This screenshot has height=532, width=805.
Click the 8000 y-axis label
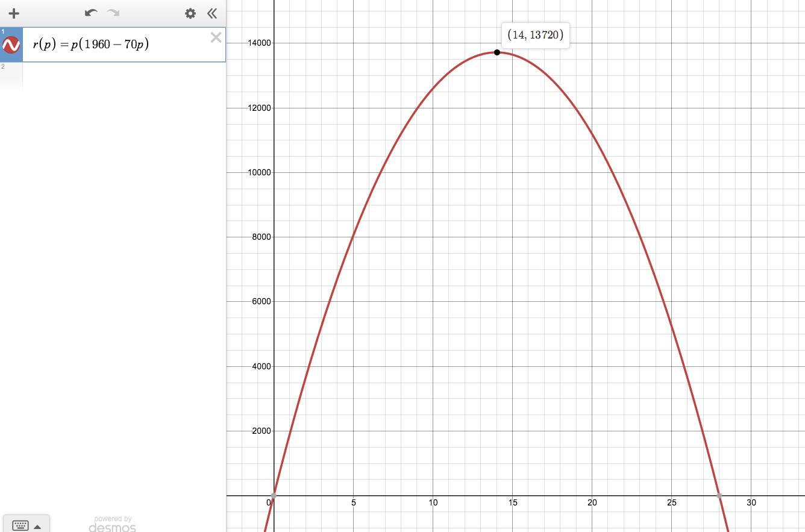click(x=262, y=237)
